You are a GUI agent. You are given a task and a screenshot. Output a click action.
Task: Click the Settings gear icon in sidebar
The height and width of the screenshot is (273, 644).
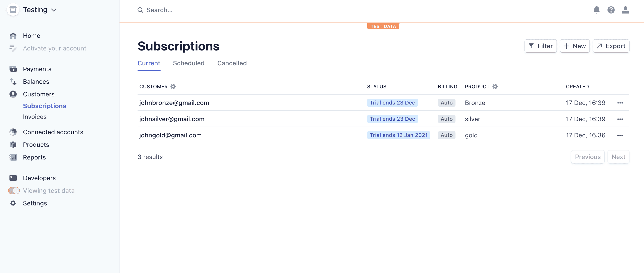point(13,203)
